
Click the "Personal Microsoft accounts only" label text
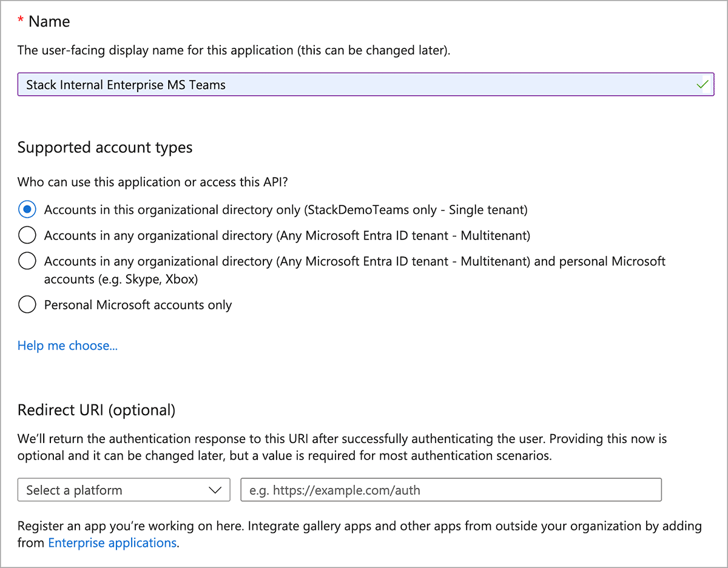point(138,305)
